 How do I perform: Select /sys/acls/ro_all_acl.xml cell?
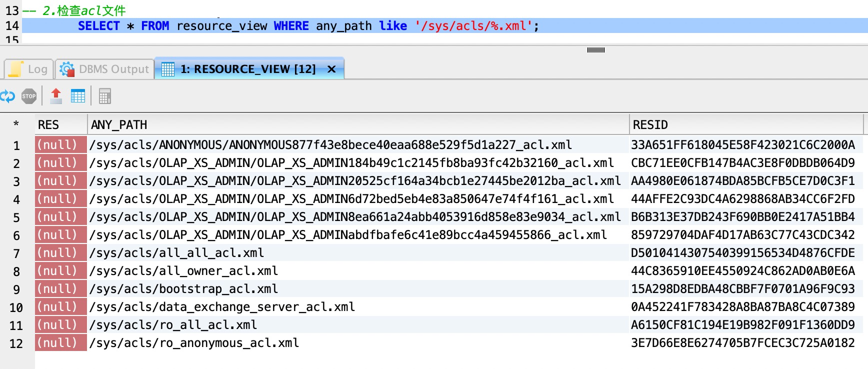click(358, 325)
